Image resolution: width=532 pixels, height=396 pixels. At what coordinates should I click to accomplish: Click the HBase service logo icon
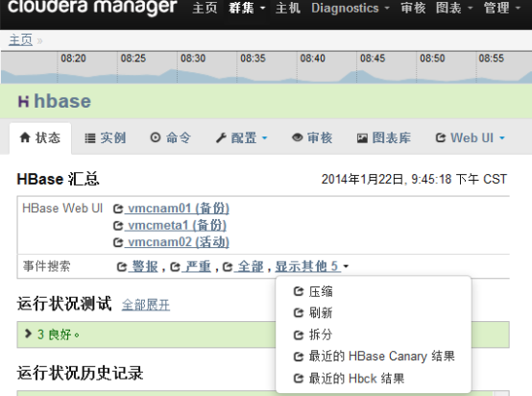(x=23, y=101)
